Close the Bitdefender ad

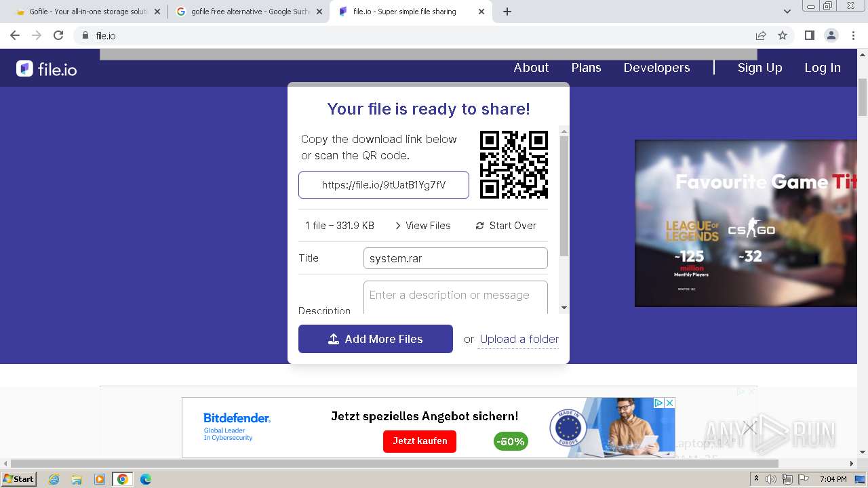pyautogui.click(x=669, y=403)
